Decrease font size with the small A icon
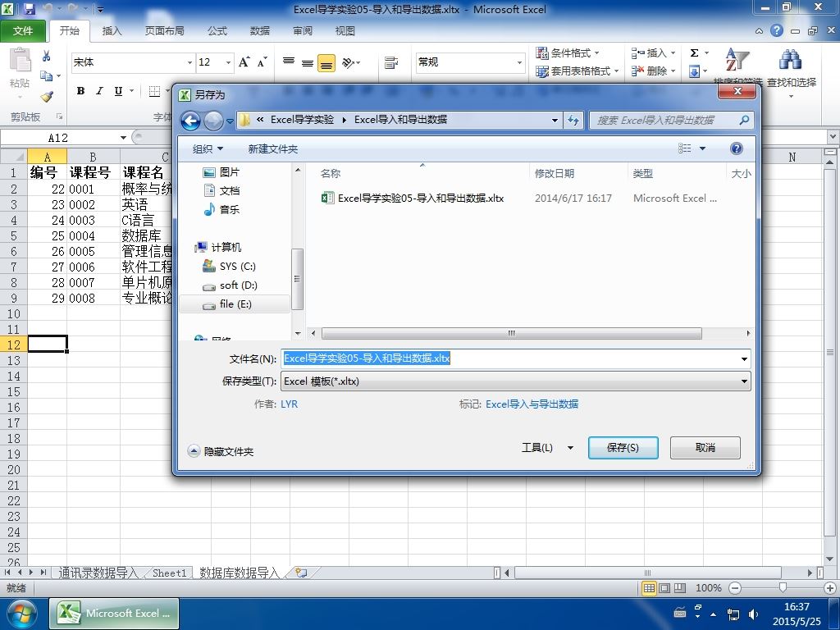The height and width of the screenshot is (630, 840). (x=262, y=62)
